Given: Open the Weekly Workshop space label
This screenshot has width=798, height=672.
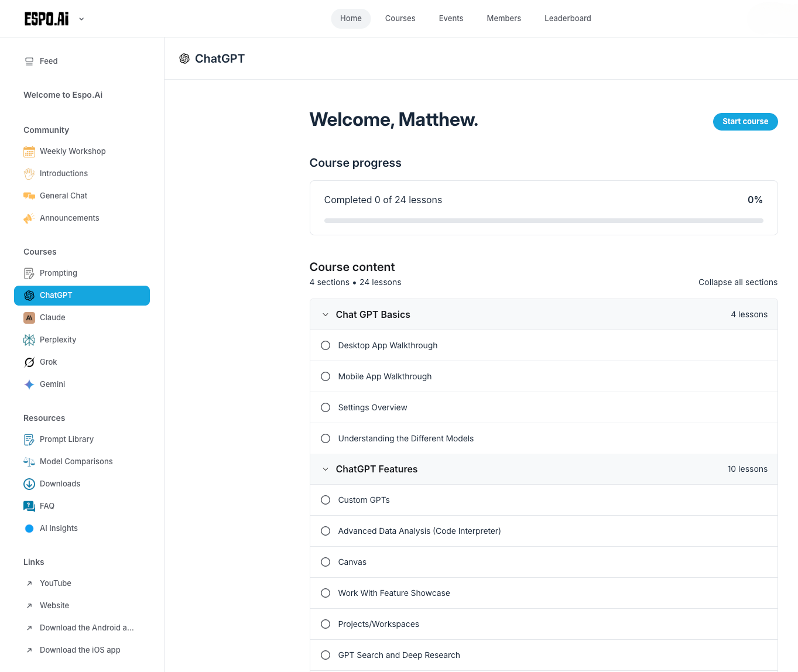Looking at the screenshot, I should click(x=73, y=151).
